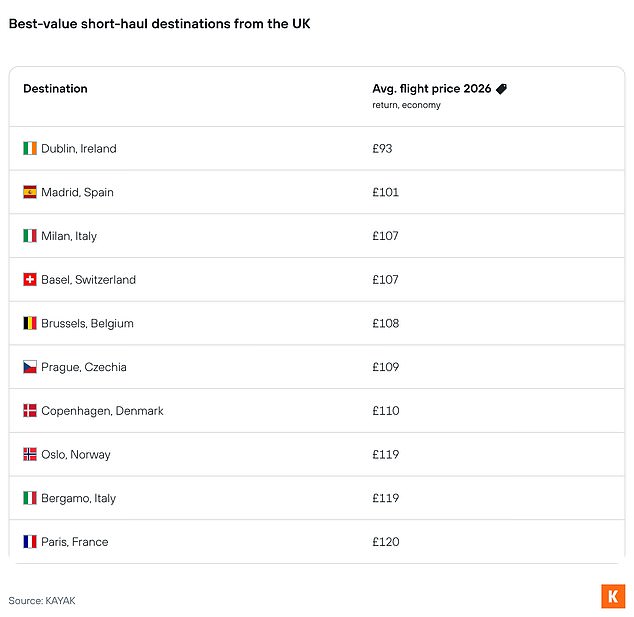Click the Switzerland flag next to Basel
This screenshot has width=634, height=617.
[x=30, y=280]
